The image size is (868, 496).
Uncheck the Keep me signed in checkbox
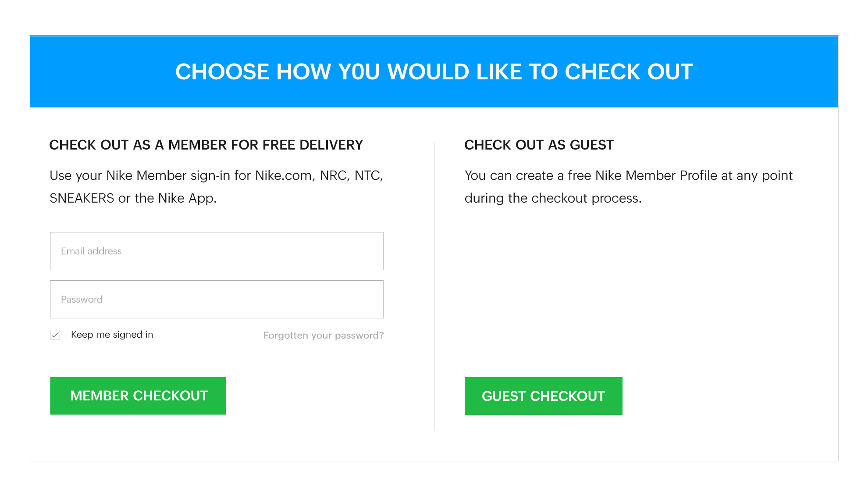55,335
